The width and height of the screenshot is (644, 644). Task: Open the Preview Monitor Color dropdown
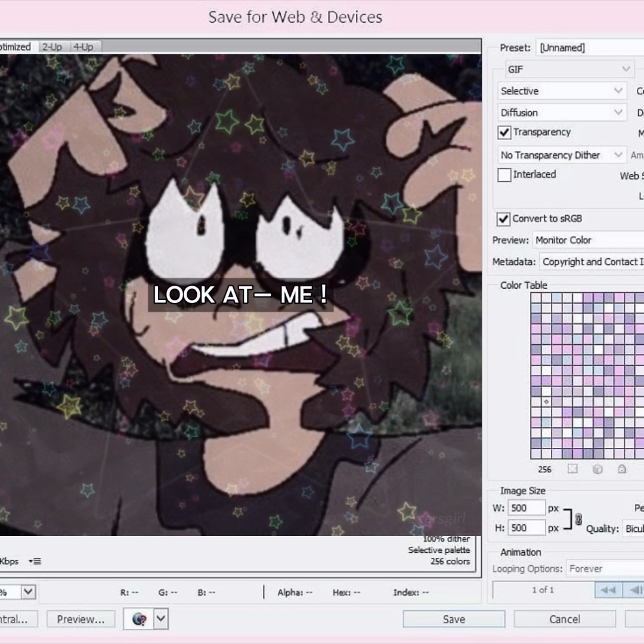(588, 240)
